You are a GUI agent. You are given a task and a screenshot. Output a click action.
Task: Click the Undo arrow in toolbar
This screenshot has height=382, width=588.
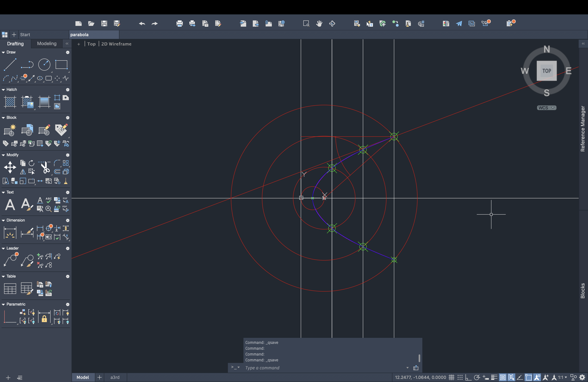pos(142,24)
